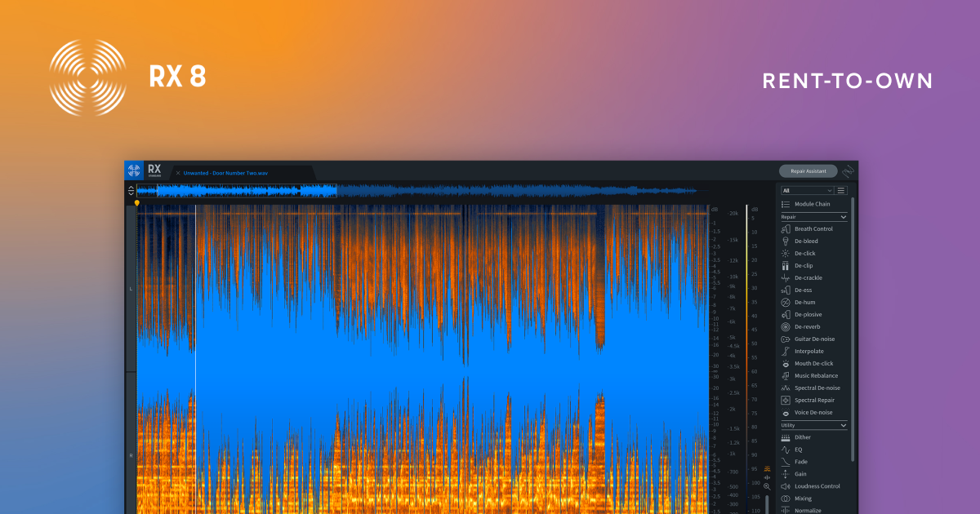Click the zoom magnifier icon by the meter
Viewport: 980px width, 514px height.
[767, 486]
